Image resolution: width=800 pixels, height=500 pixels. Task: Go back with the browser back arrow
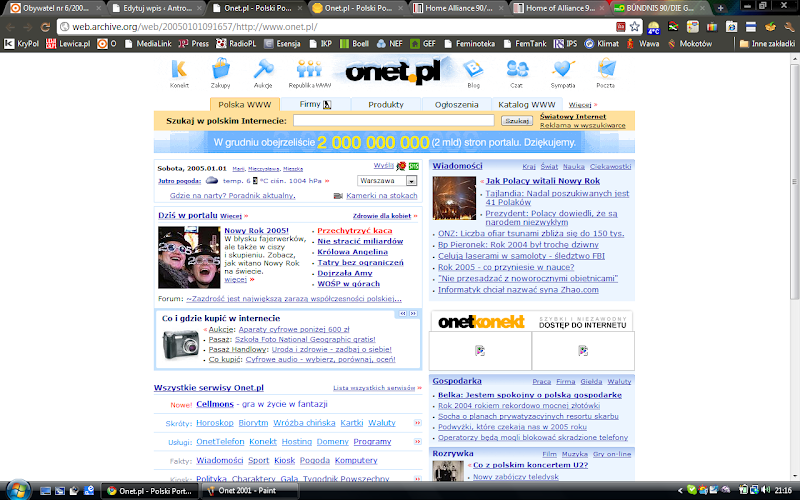10,27
